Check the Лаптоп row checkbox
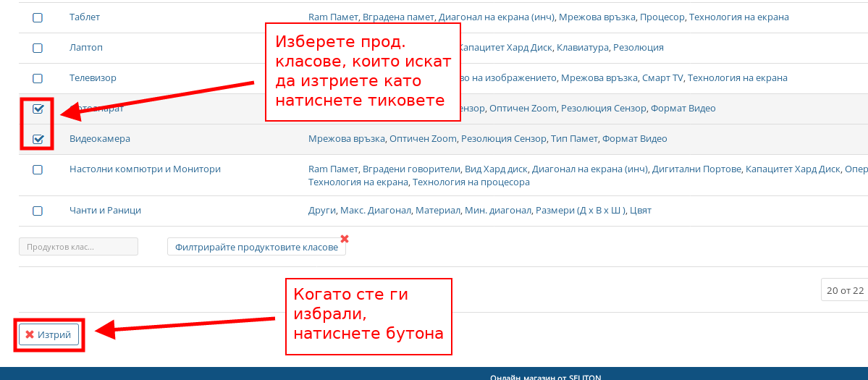868x380 pixels. pos(38,48)
